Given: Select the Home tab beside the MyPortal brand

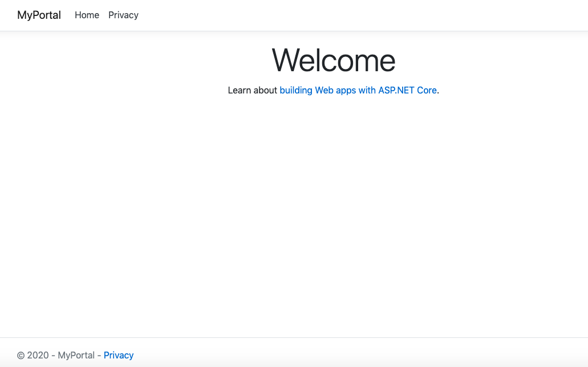Looking at the screenshot, I should 87,15.
